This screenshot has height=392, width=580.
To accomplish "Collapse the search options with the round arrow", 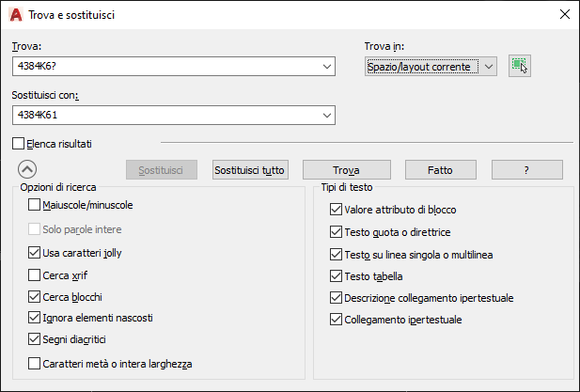I will [x=27, y=170].
